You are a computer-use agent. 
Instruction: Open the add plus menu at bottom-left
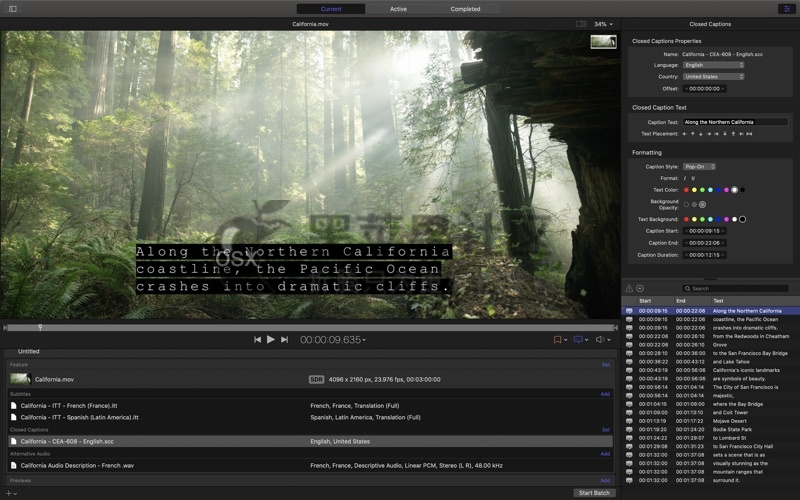click(x=11, y=493)
